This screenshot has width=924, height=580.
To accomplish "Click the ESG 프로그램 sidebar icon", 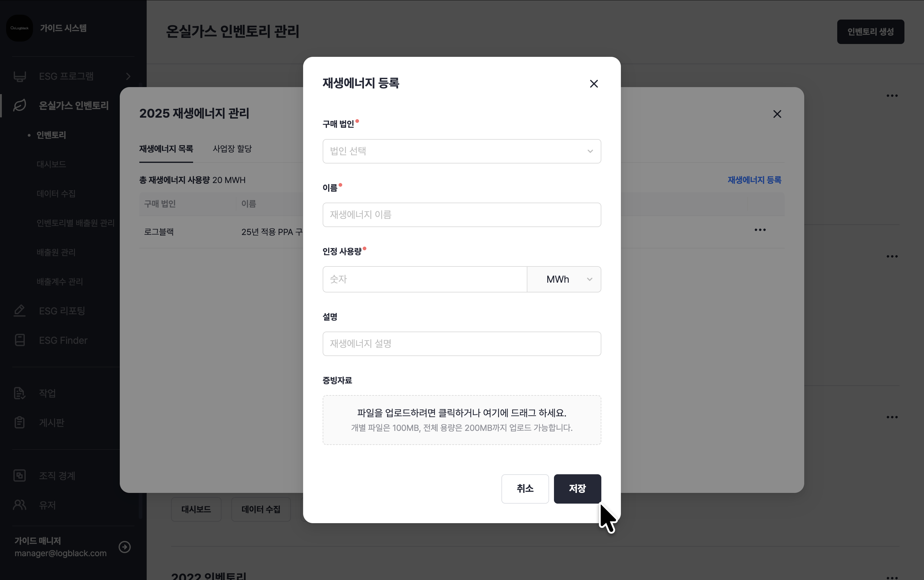I will click(x=20, y=76).
